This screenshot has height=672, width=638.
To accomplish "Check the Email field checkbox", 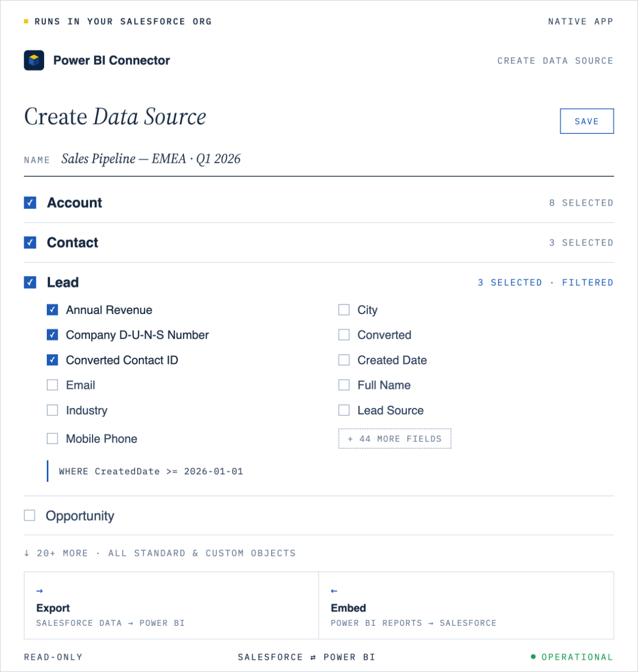I will pos(52,385).
